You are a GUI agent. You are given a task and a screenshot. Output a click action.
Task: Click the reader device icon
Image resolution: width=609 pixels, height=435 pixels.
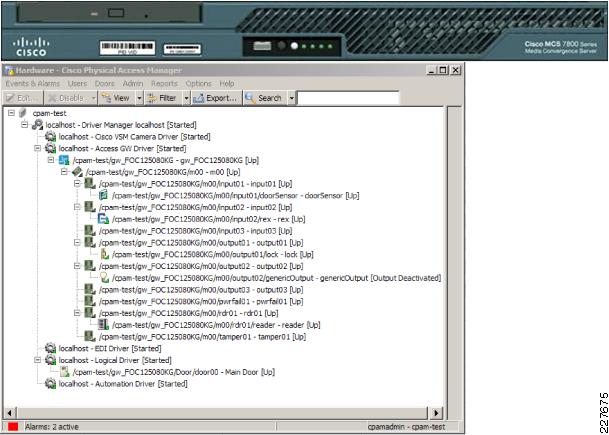[x=103, y=325]
